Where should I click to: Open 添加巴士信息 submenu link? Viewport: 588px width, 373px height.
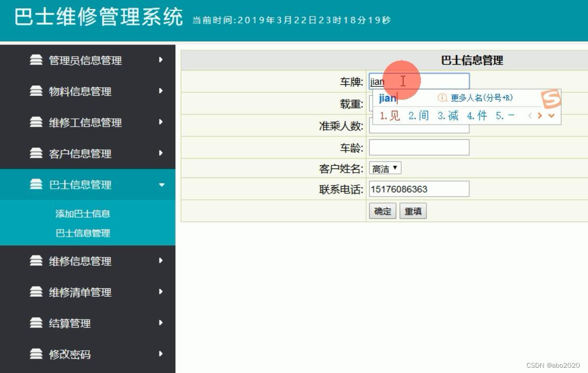click(83, 214)
